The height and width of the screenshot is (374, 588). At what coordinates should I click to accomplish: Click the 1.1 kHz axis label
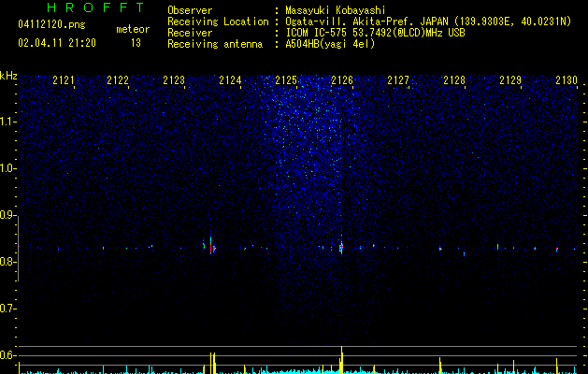pos(7,122)
